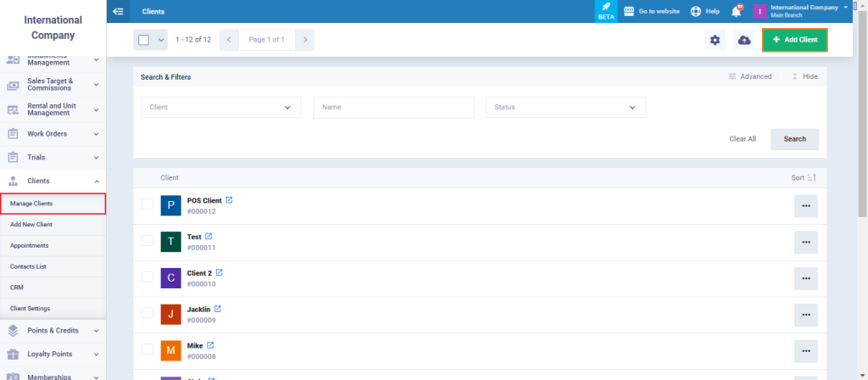The width and height of the screenshot is (868, 380).
Task: Click the Points & Credits layers icon
Action: (x=13, y=330)
